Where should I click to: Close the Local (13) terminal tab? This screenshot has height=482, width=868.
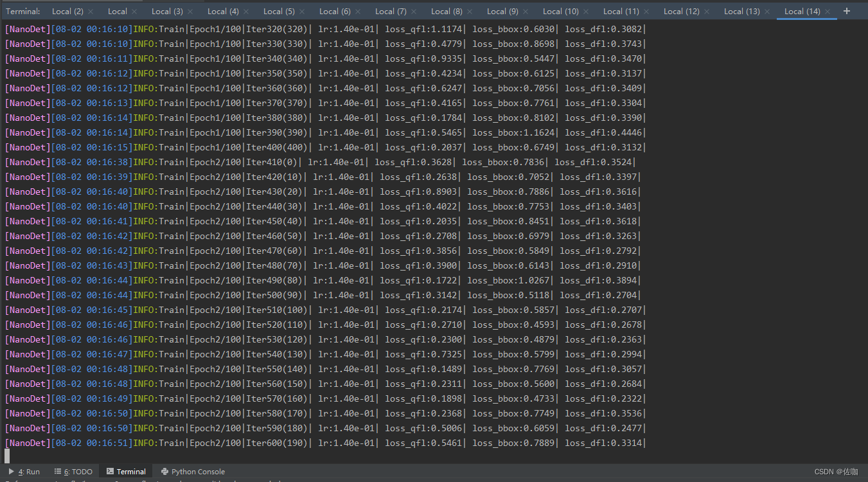pos(767,12)
